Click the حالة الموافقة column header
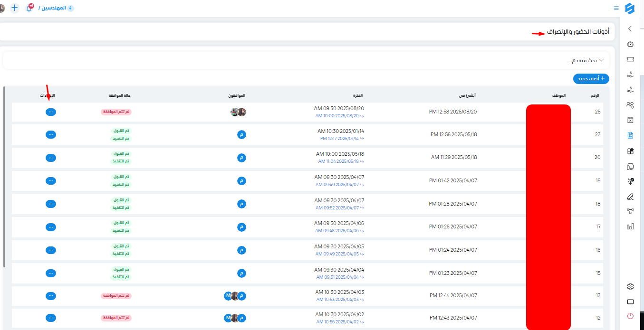Image resolution: width=644 pixels, height=330 pixels. [120, 96]
